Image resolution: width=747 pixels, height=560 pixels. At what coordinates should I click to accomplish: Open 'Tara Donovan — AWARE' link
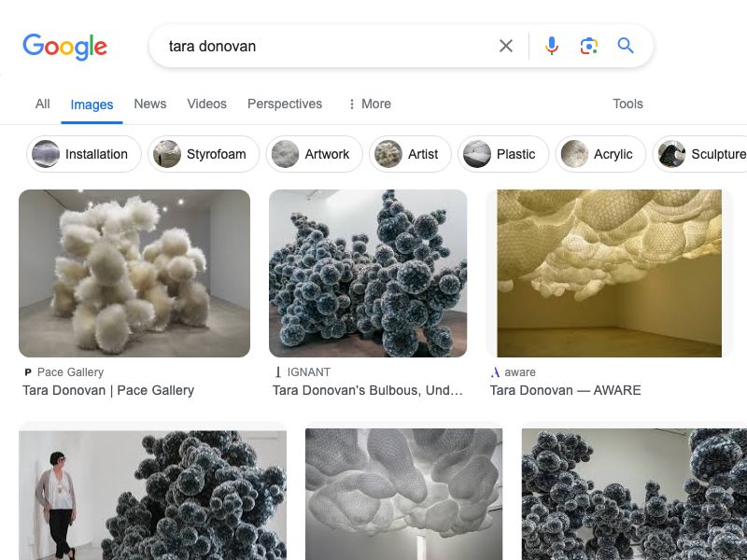(566, 390)
